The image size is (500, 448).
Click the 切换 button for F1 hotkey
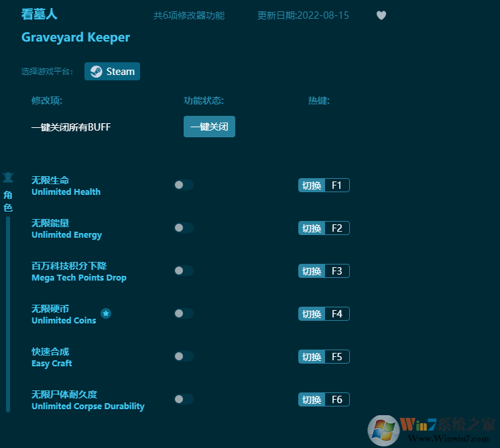(x=312, y=185)
